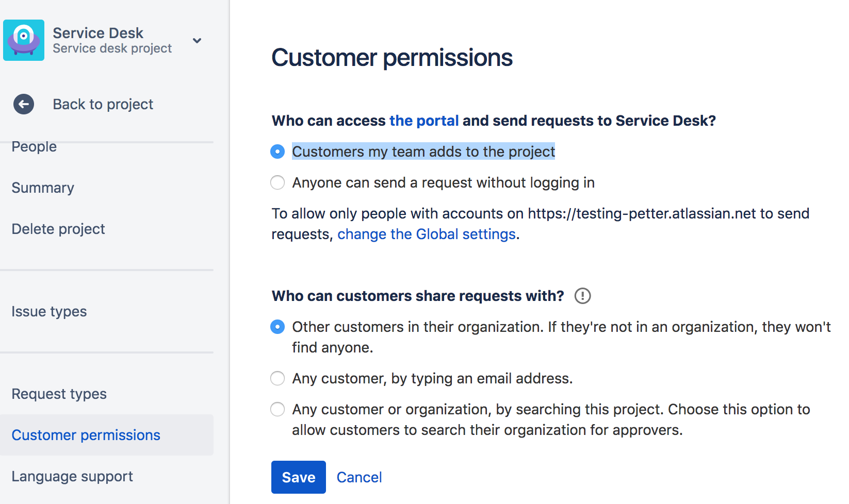Open 'the portal' link
849x504 pixels.
(423, 121)
